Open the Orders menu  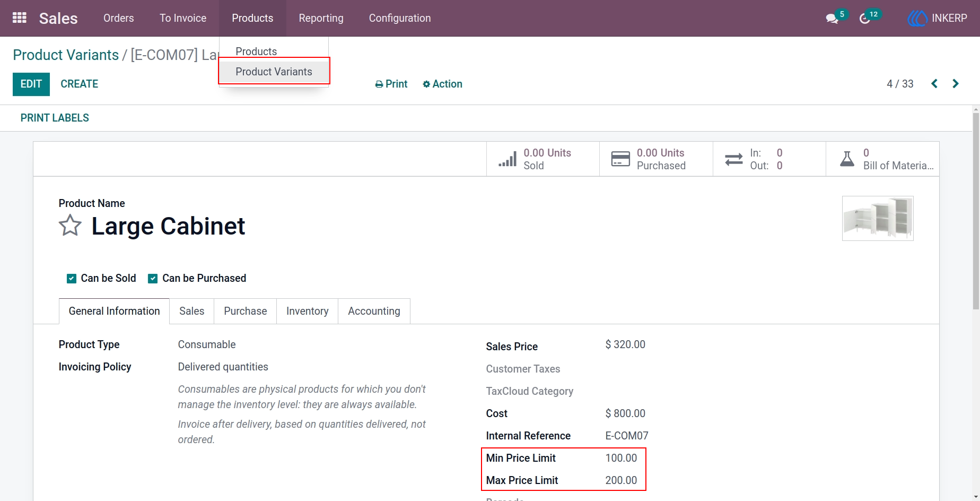coord(119,18)
